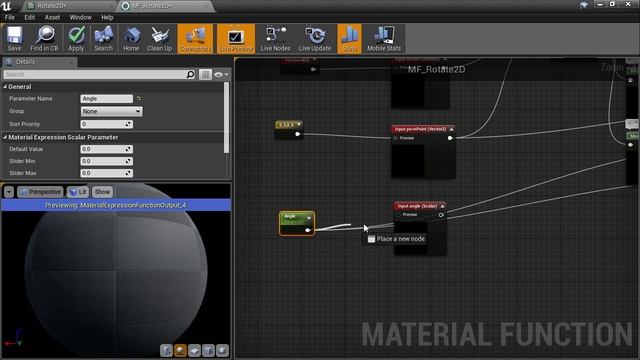Toggle Live Update in the toolbar
Viewport: 640px width, 360px height.
point(315,38)
